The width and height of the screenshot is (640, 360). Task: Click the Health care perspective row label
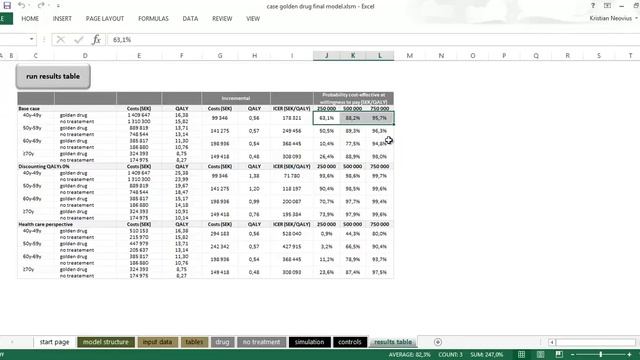click(45, 224)
